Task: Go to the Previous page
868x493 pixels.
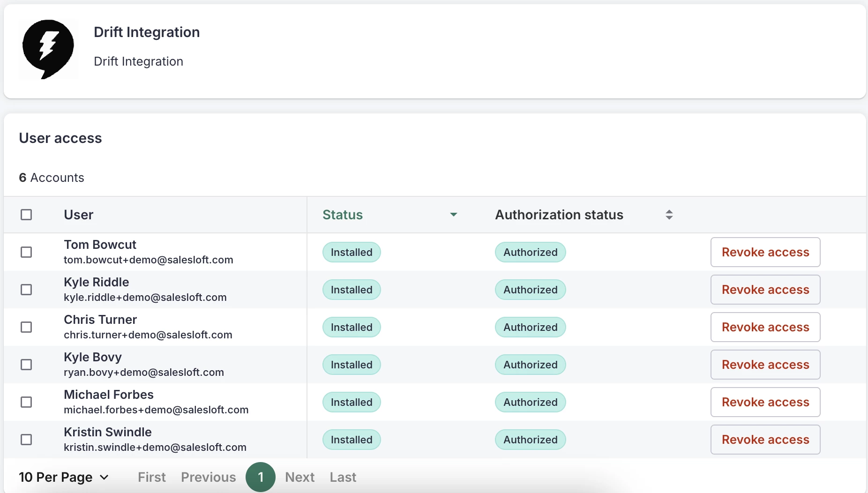Action: coord(209,477)
